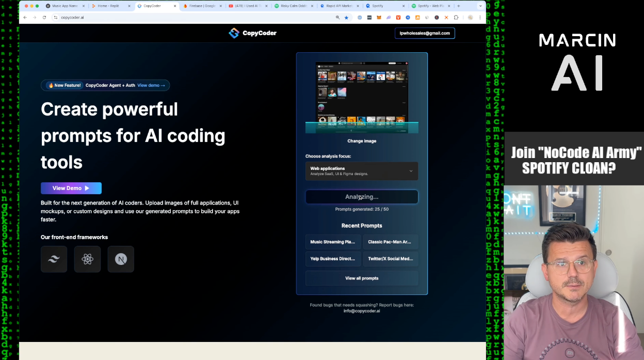This screenshot has width=644, height=360.
Task: Open the MetaMask fox extension
Action: (379, 17)
